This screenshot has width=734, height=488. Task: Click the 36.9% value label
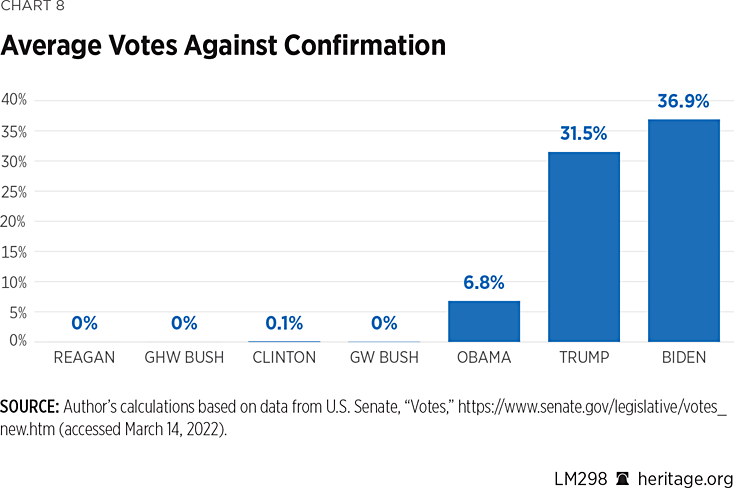683,101
